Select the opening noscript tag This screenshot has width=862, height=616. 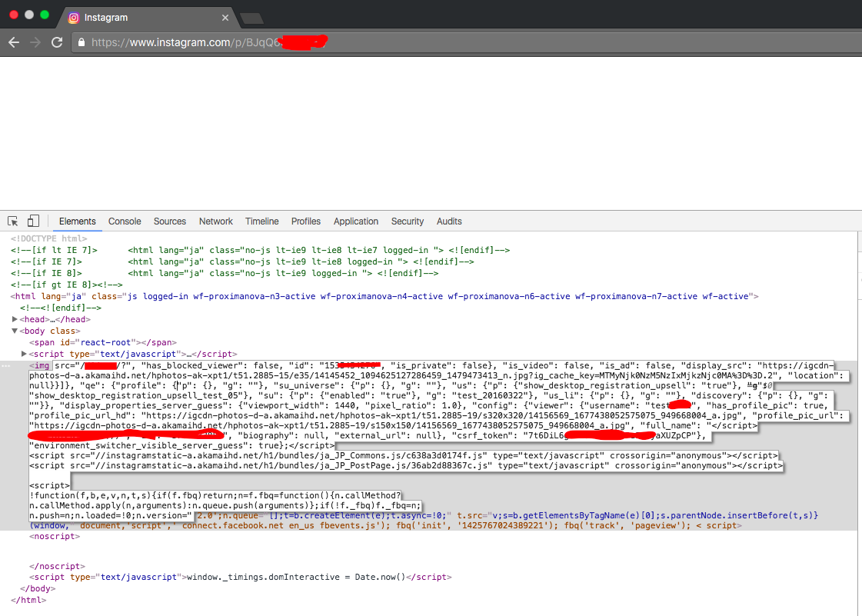click(x=55, y=536)
